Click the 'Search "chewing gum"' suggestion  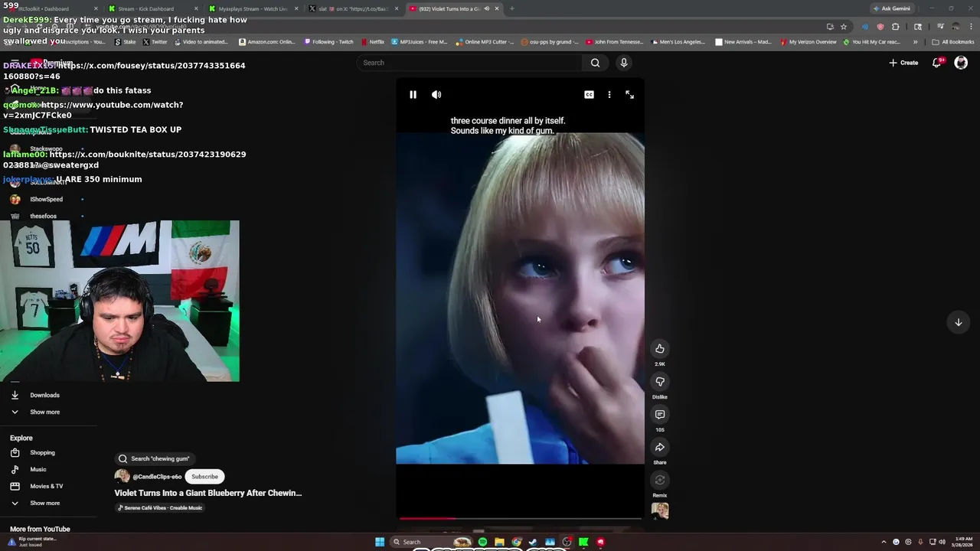[154, 458]
